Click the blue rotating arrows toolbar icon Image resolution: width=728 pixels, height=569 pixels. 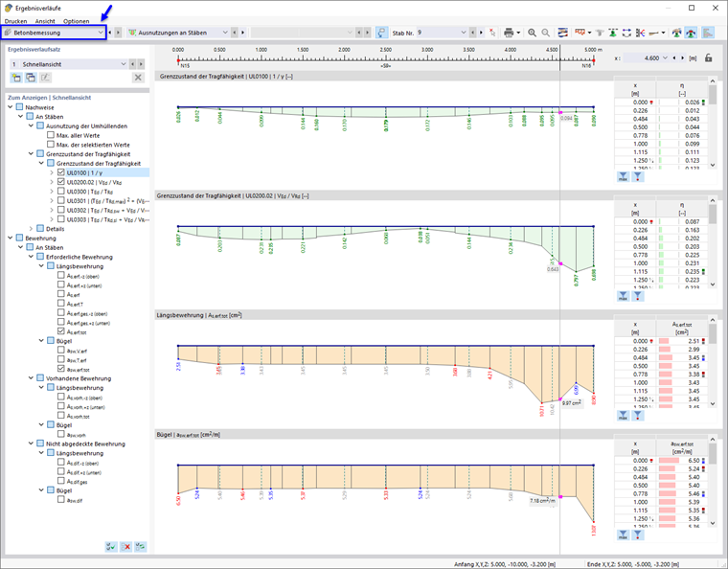[x=626, y=33]
